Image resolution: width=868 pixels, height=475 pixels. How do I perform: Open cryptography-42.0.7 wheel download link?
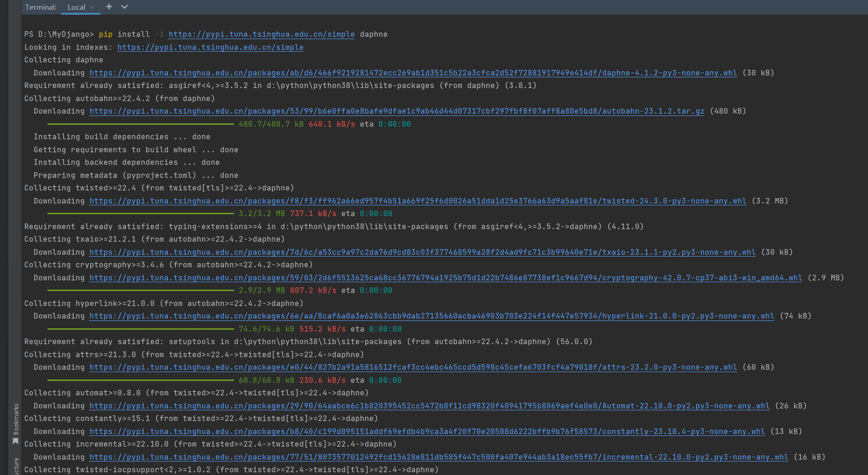(x=446, y=278)
